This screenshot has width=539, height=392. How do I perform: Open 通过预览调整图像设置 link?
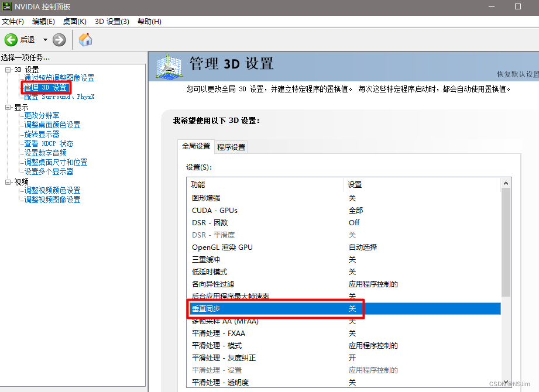[59, 78]
